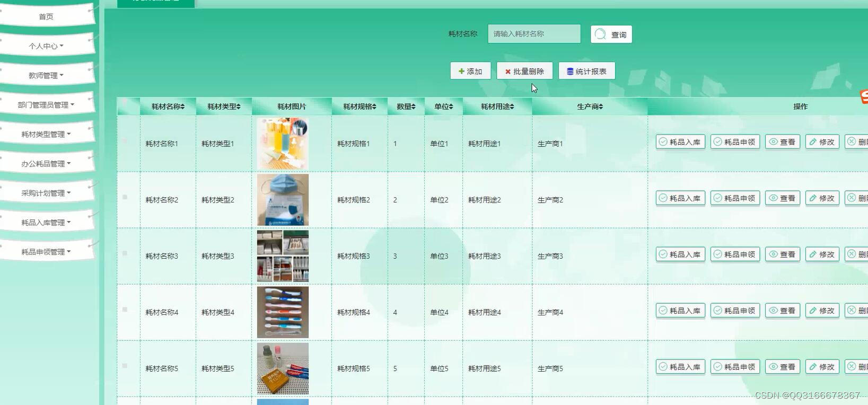
Task: Expand the 耗品申领管理 sidebar menu
Action: coord(46,252)
